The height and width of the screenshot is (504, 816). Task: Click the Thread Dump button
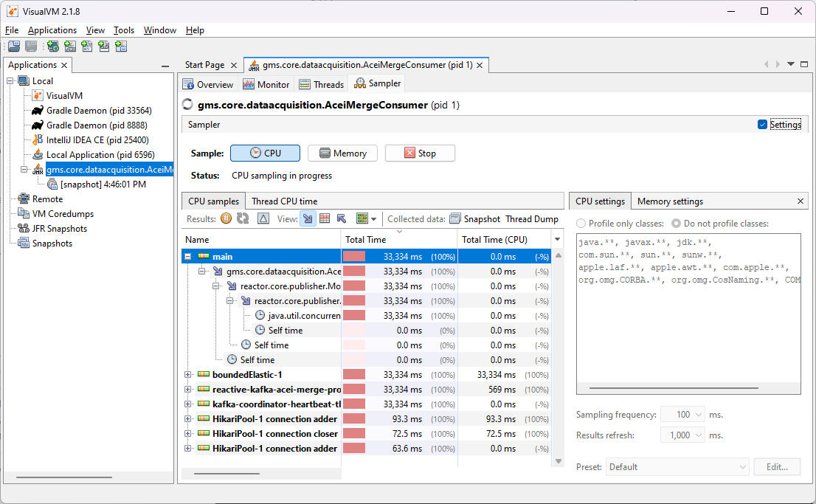point(532,219)
